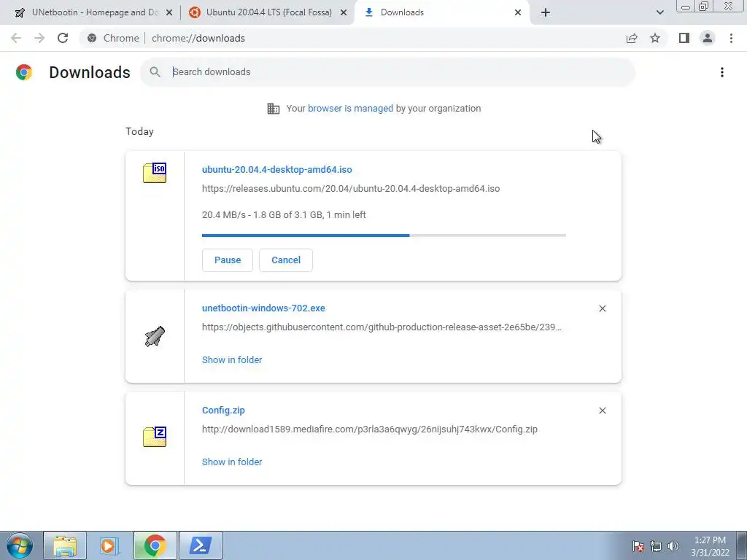Image resolution: width=747 pixels, height=560 pixels.
Task: Open the Config.zip file link
Action: point(223,410)
